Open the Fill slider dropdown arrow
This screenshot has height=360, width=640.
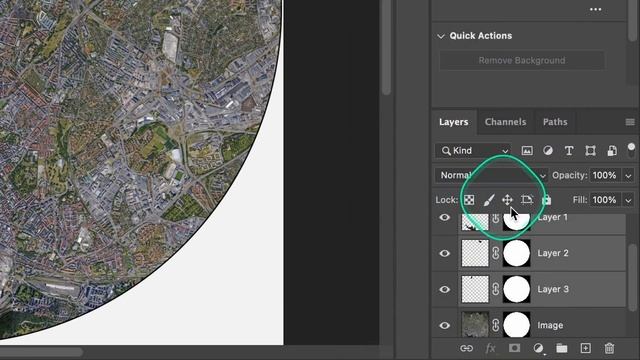click(628, 200)
